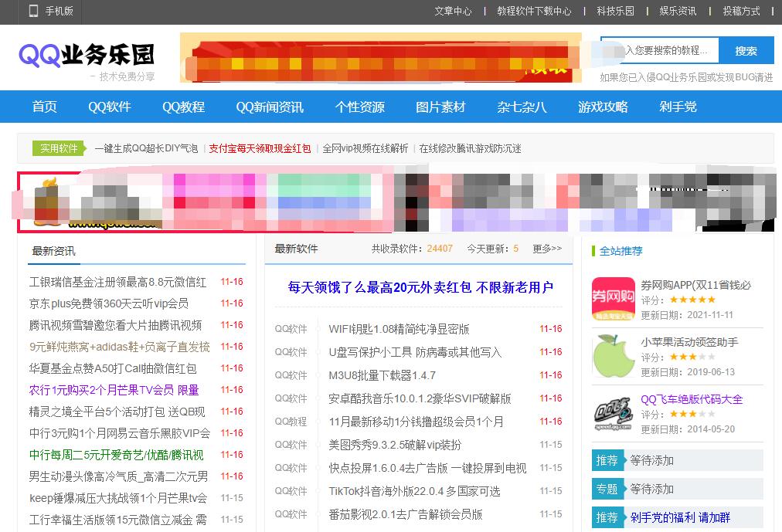Open 券网购APP(双11省钱必 title link
Image resolution: width=782 pixels, height=532 pixels.
695,285
